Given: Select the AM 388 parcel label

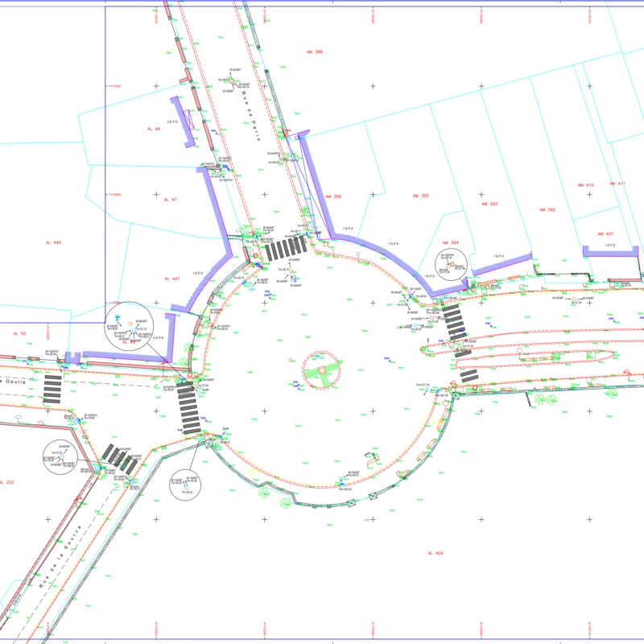Looking at the screenshot, I should point(314,52).
